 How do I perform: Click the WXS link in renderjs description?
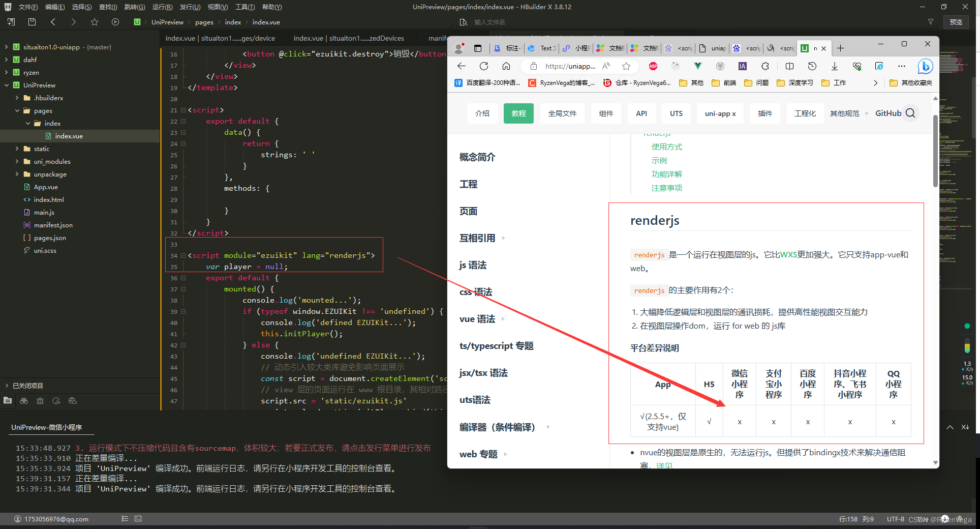coord(788,254)
